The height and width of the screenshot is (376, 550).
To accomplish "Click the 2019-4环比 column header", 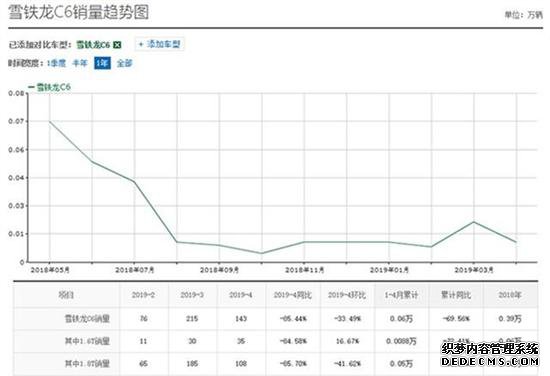I will [347, 295].
